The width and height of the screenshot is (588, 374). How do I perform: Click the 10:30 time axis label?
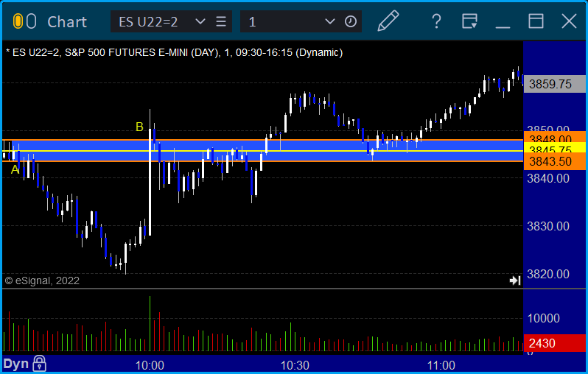(x=295, y=365)
